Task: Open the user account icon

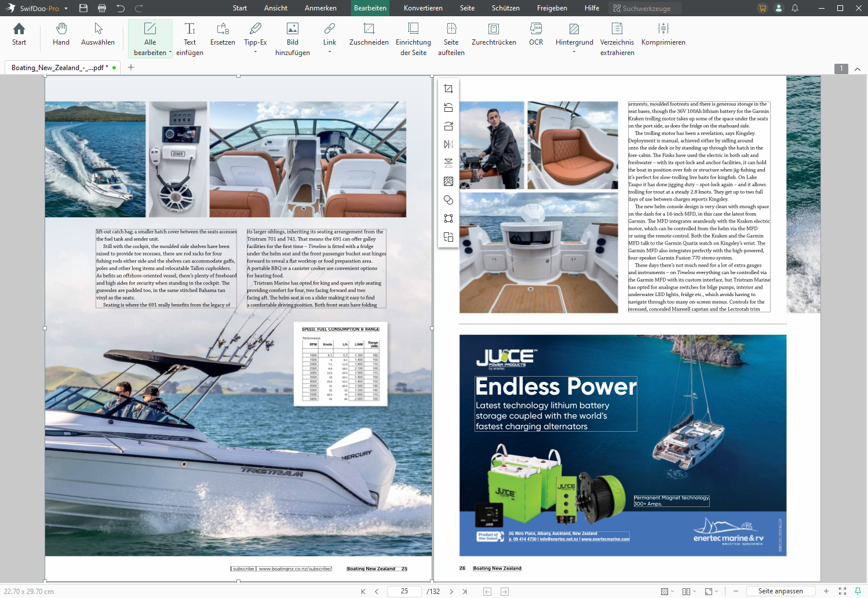Action: coord(779,8)
